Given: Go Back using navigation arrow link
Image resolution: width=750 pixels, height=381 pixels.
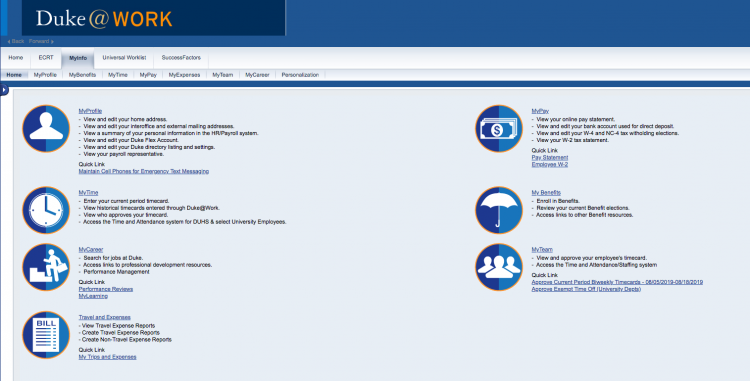Looking at the screenshot, I should point(16,42).
